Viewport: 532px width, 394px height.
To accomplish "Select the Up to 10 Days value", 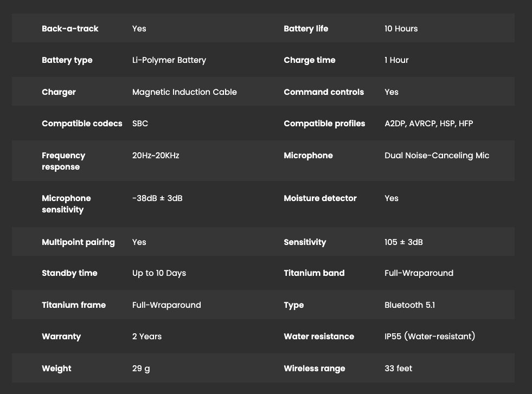I will 159,273.
